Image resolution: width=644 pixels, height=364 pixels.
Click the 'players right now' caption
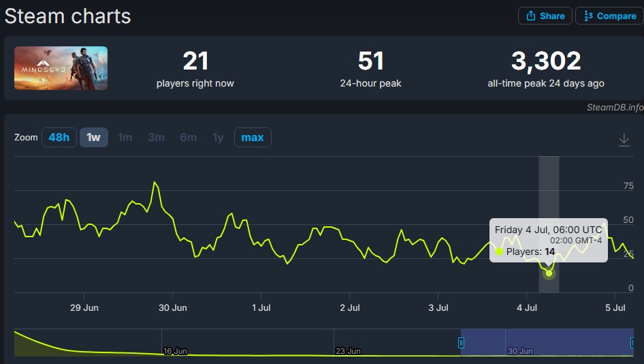pyautogui.click(x=195, y=83)
